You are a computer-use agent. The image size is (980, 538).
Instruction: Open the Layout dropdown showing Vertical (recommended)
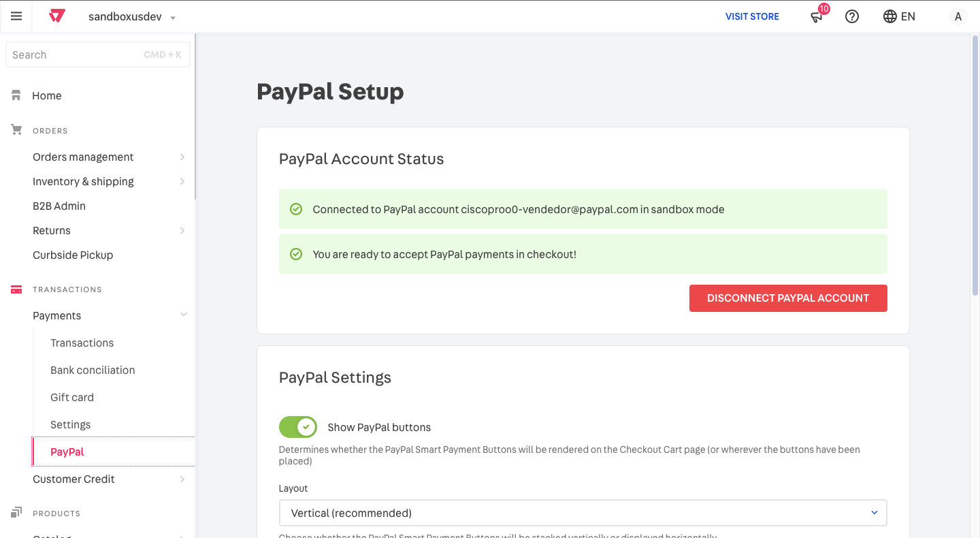click(583, 513)
